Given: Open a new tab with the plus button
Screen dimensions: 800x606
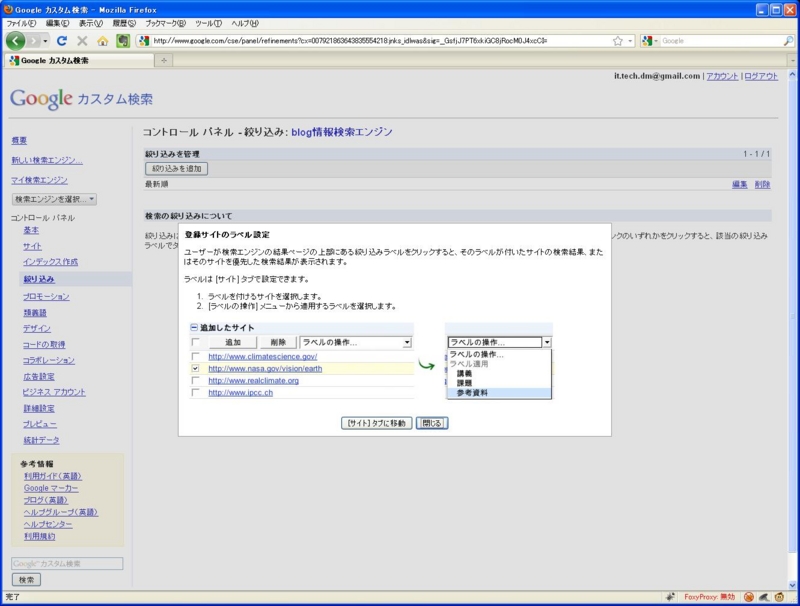Looking at the screenshot, I should point(164,60).
